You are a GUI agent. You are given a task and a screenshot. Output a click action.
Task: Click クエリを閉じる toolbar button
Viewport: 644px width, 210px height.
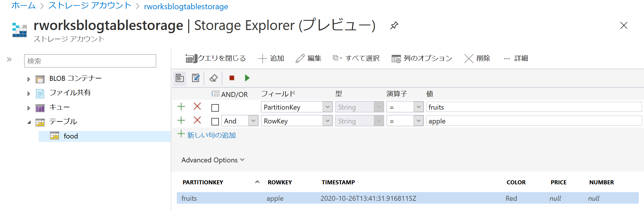(x=216, y=58)
